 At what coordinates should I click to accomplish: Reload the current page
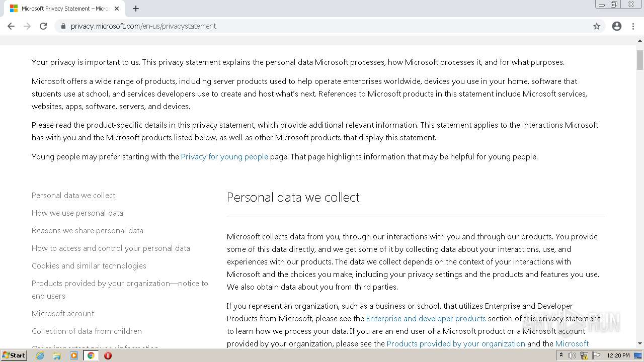coord(43,26)
